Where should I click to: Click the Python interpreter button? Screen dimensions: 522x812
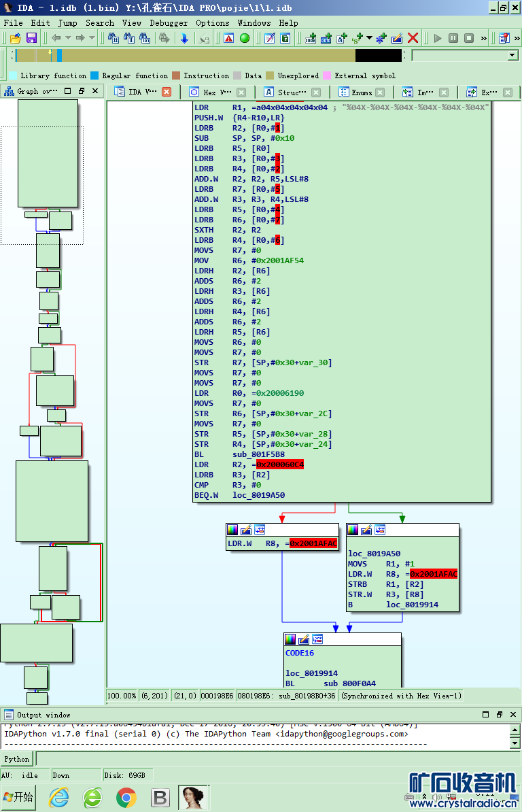click(16, 759)
